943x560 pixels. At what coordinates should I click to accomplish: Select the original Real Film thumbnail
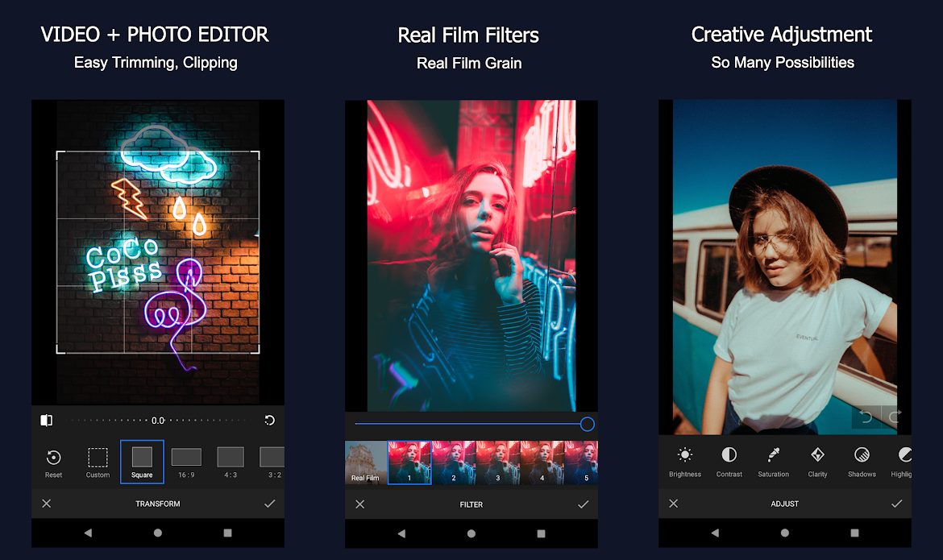tap(365, 463)
